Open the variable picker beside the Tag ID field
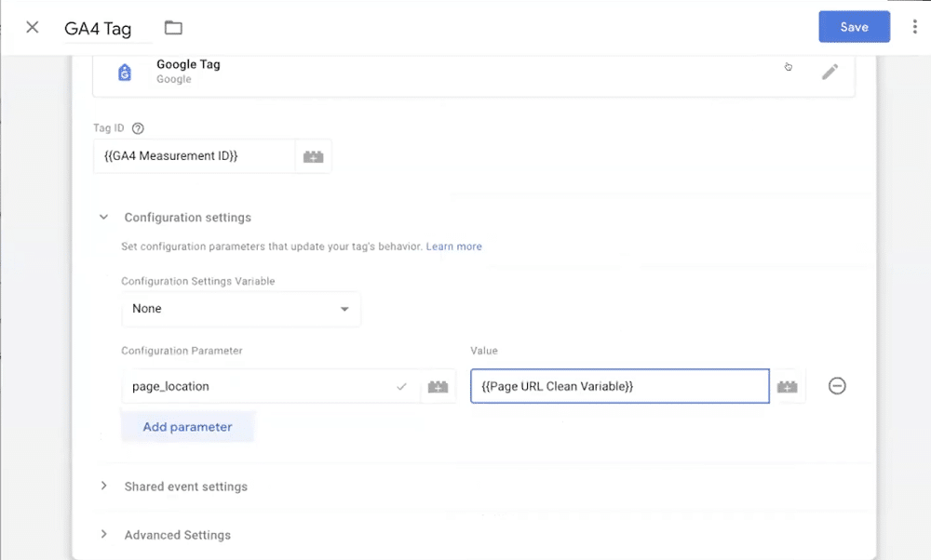The image size is (931, 560). click(x=314, y=155)
